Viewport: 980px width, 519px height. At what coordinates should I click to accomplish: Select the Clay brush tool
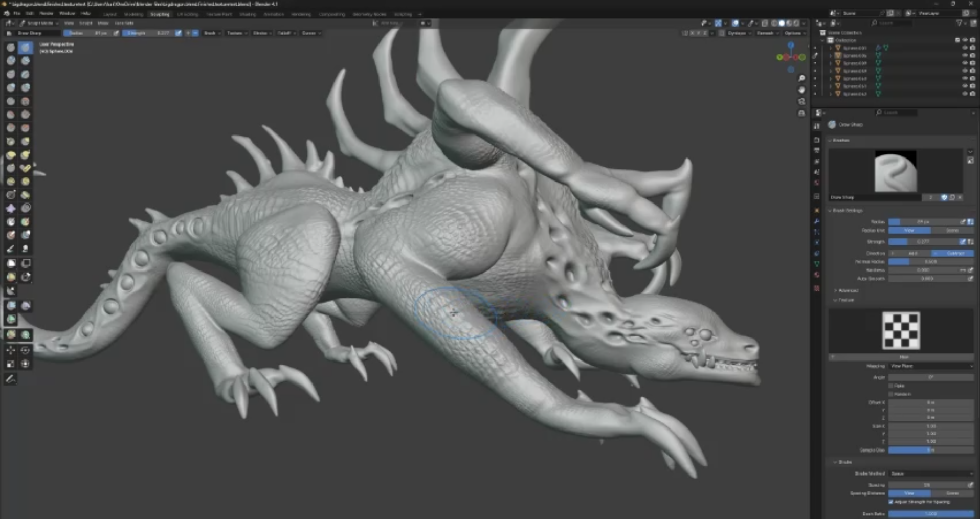pyautogui.click(x=11, y=61)
